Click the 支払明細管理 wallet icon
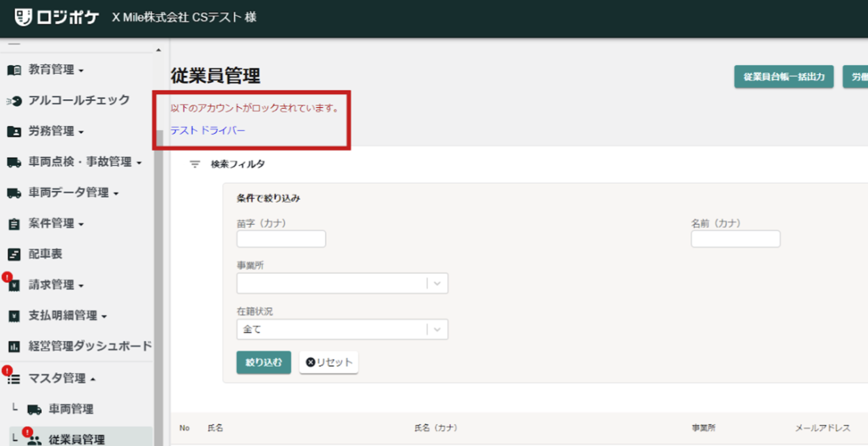The height and width of the screenshot is (446, 868). point(12,315)
